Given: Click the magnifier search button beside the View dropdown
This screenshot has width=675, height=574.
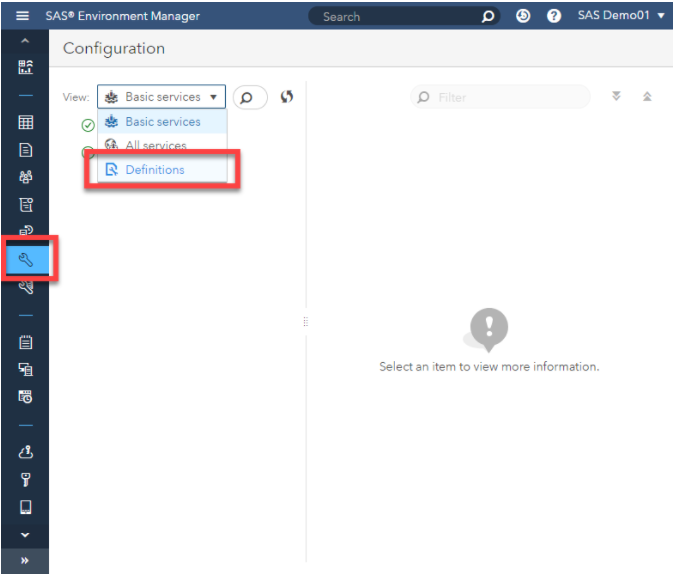Looking at the screenshot, I should click(250, 98).
